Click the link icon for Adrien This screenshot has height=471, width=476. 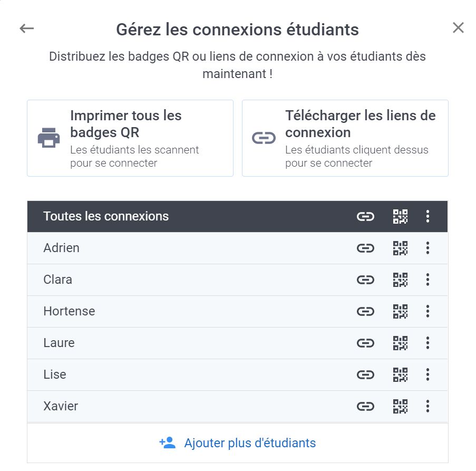point(365,248)
